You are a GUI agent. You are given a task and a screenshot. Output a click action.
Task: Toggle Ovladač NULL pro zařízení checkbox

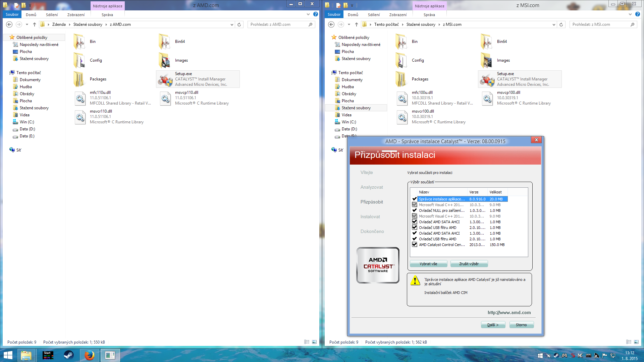pos(415,210)
